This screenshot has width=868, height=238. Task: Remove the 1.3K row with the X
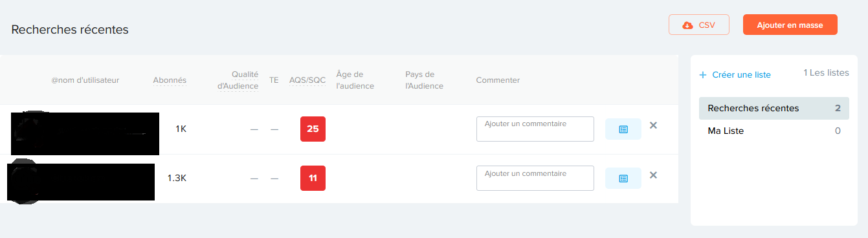[x=653, y=175]
